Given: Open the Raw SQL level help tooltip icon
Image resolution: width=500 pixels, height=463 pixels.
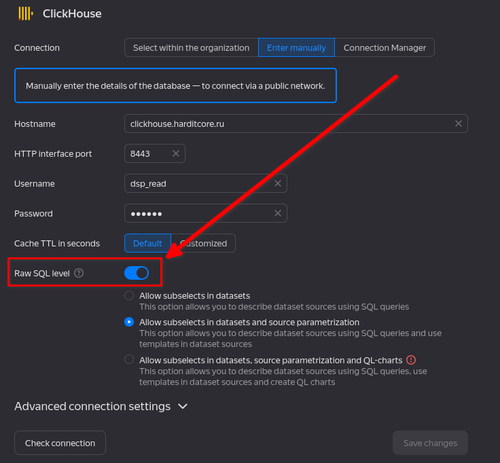Looking at the screenshot, I should pos(79,273).
